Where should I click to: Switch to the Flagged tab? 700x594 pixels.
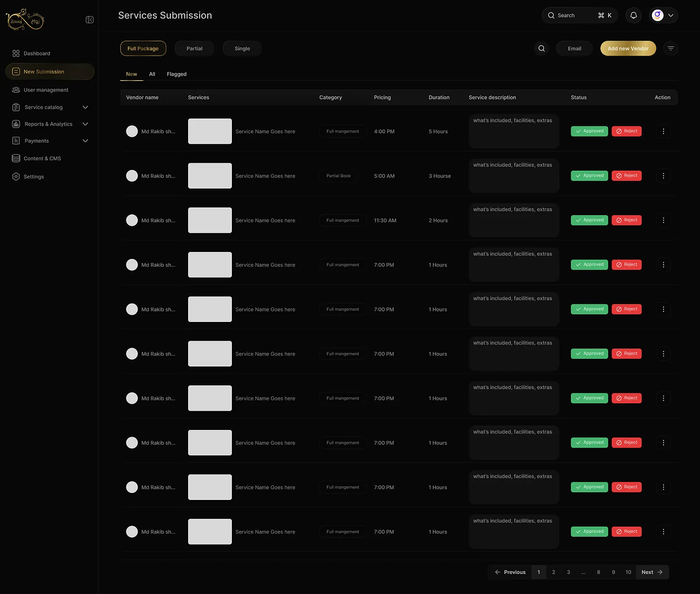177,74
